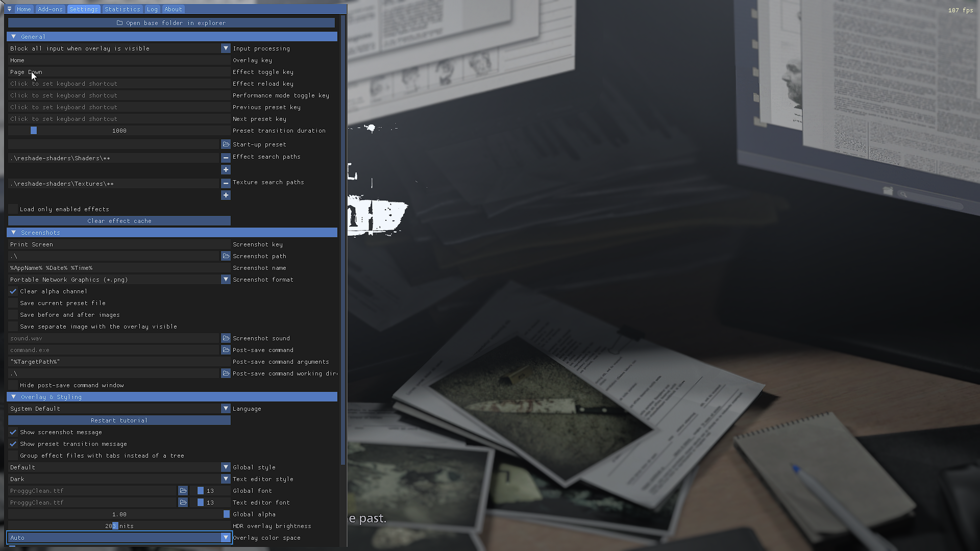Add a new texture search path
This screenshot has height=551, width=980.
click(226, 195)
